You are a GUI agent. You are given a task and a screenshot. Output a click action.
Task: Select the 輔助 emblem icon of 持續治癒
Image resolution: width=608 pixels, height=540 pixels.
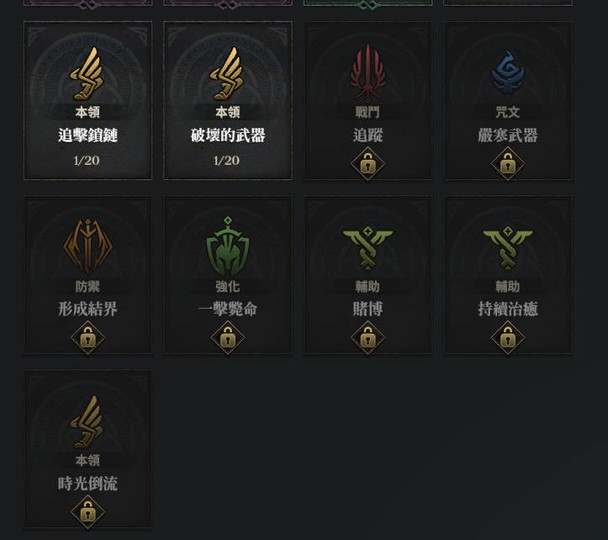click(x=508, y=248)
